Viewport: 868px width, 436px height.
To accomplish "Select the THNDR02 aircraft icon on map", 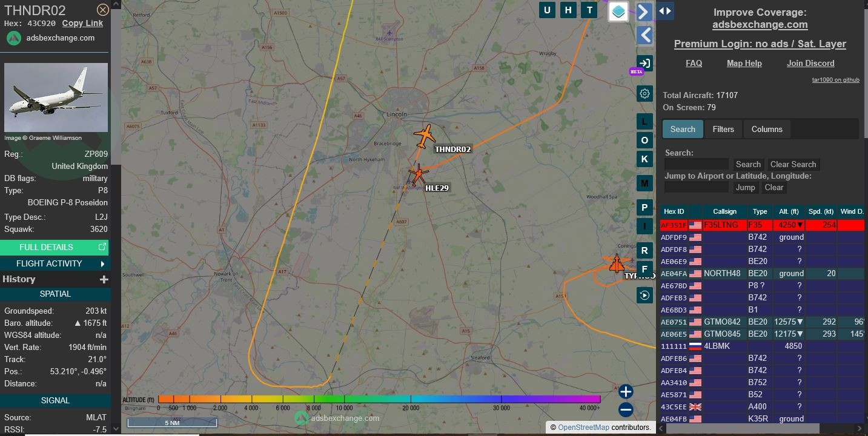I will pos(425,136).
